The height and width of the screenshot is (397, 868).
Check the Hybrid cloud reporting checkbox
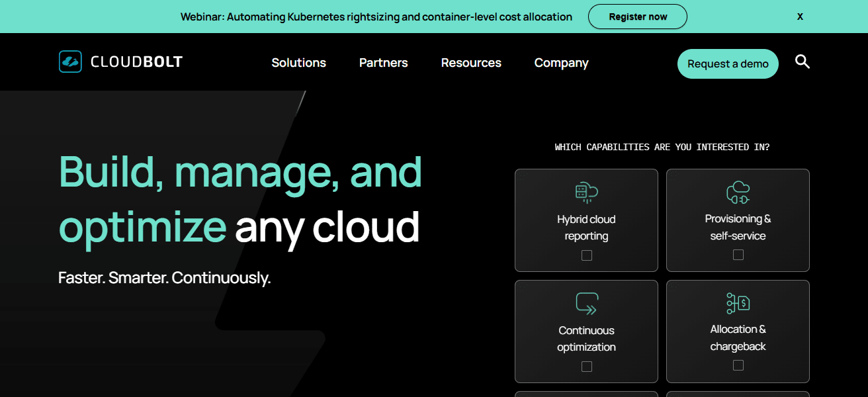tap(587, 255)
